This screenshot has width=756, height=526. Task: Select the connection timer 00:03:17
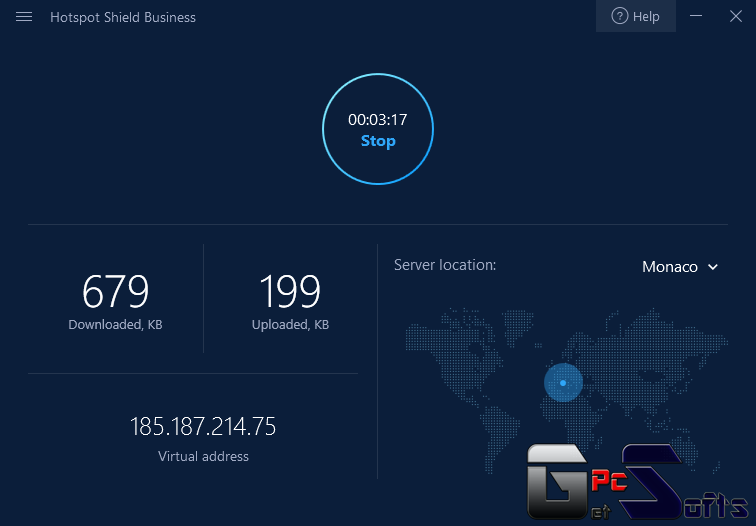point(378,120)
